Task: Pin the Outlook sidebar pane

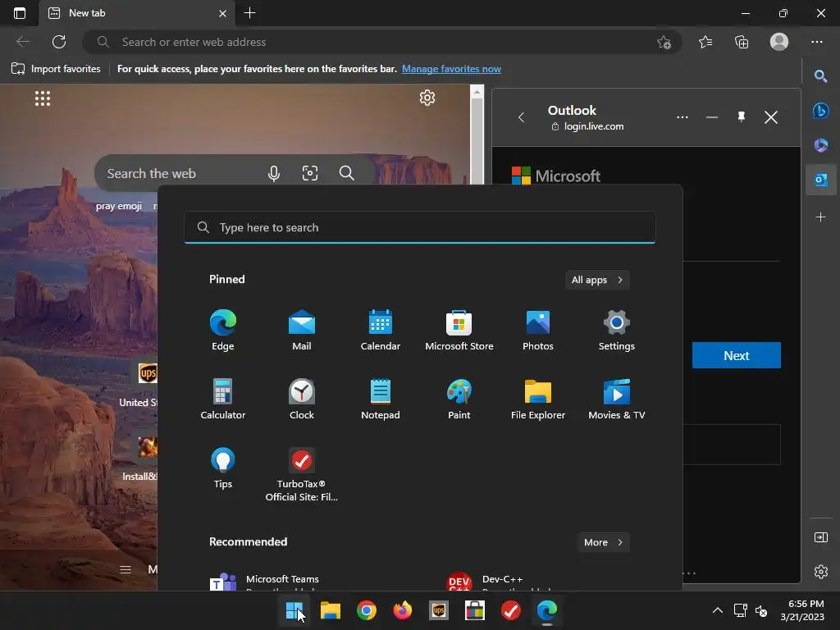Action: pyautogui.click(x=742, y=116)
